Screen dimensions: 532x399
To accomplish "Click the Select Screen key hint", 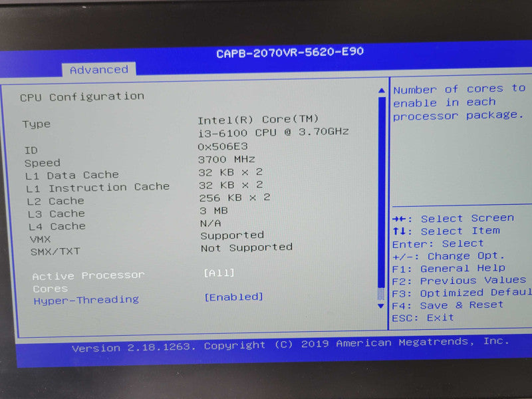I will pos(454,218).
